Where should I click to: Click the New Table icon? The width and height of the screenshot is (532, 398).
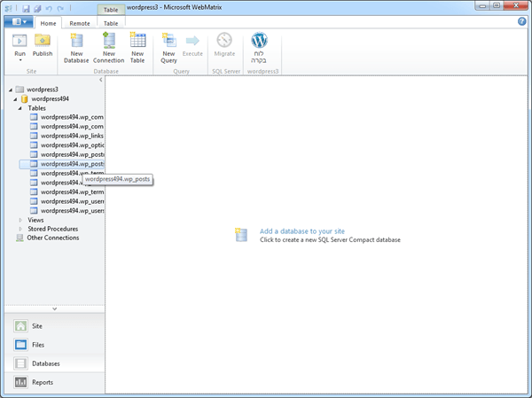pos(137,41)
